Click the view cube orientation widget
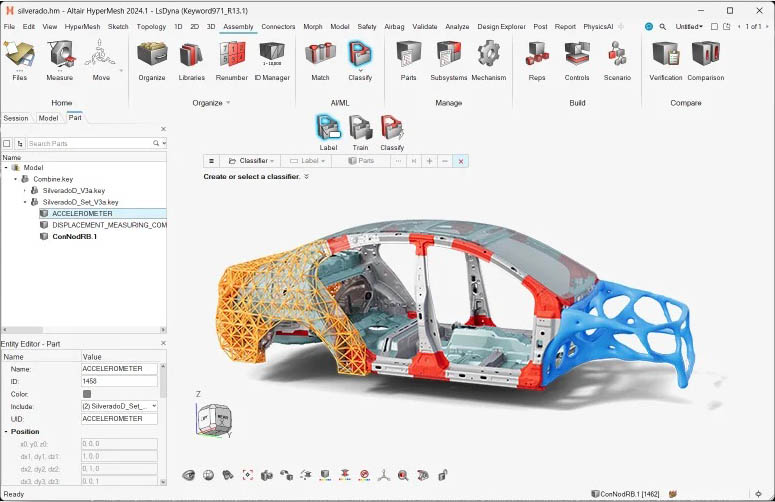This screenshot has height=502, width=775. tap(214, 420)
